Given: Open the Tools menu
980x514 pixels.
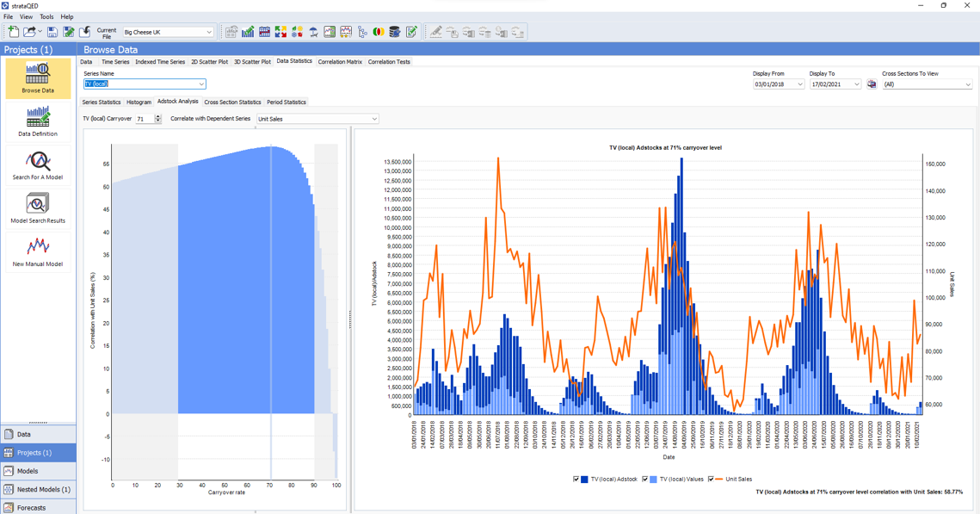Looking at the screenshot, I should (46, 17).
